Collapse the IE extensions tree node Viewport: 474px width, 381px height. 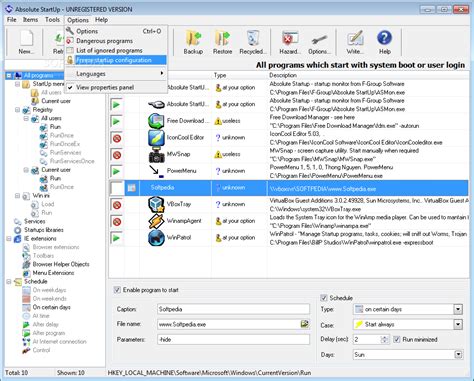coord(9,239)
